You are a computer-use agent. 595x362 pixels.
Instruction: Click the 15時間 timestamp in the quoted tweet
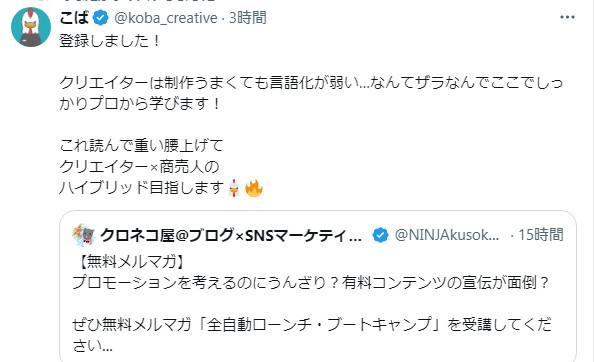click(x=541, y=235)
